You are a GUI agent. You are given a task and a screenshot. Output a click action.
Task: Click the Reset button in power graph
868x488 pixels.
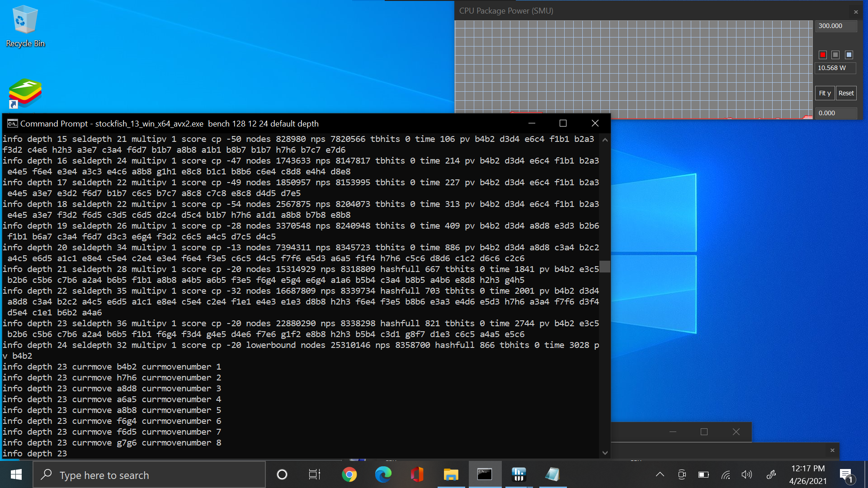click(846, 93)
